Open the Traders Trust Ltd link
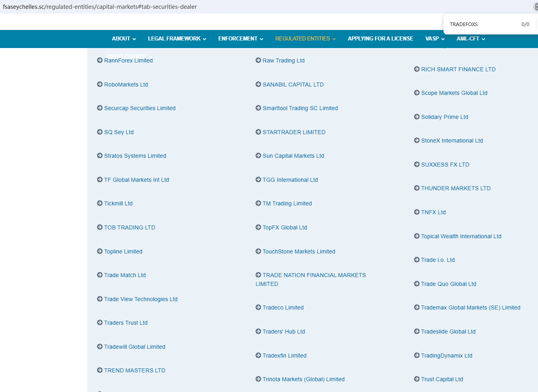The image size is (538, 392). [126, 323]
